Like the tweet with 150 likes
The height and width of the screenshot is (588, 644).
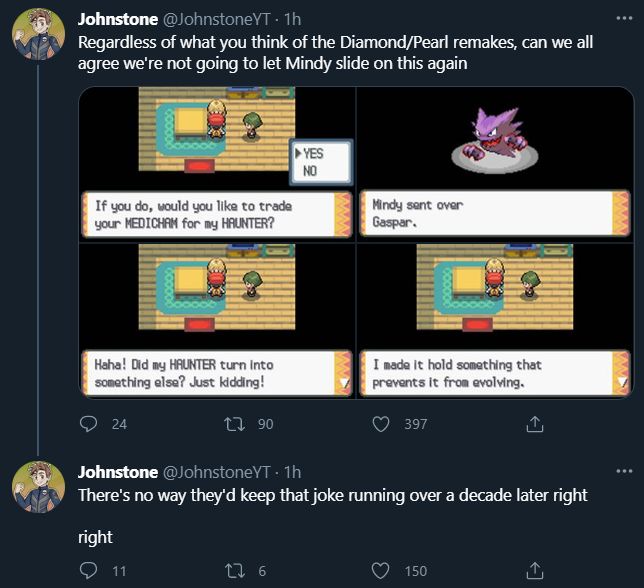point(380,570)
